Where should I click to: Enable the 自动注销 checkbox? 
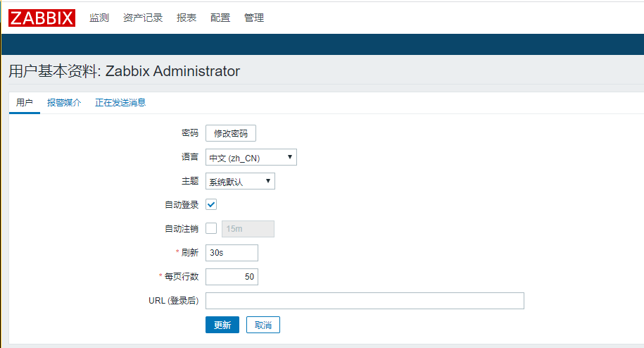(211, 228)
